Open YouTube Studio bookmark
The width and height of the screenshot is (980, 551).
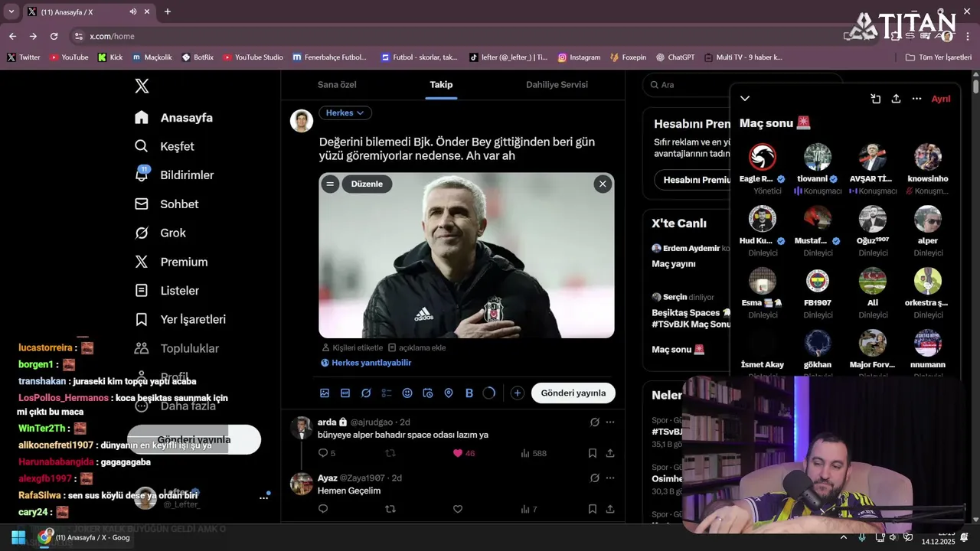[x=252, y=57]
